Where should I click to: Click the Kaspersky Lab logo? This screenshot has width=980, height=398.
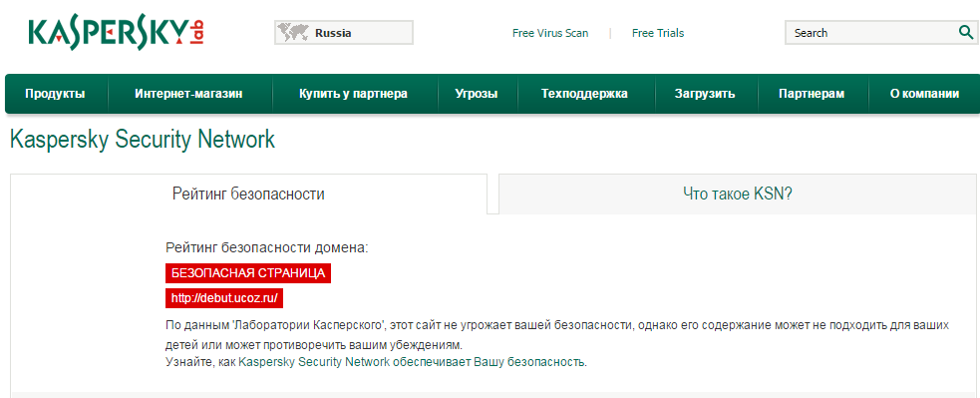click(117, 33)
